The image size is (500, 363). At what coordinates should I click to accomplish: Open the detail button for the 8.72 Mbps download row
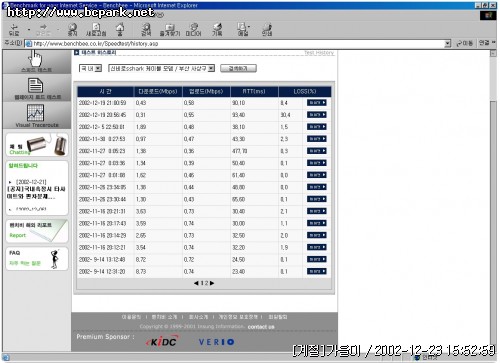point(316,259)
